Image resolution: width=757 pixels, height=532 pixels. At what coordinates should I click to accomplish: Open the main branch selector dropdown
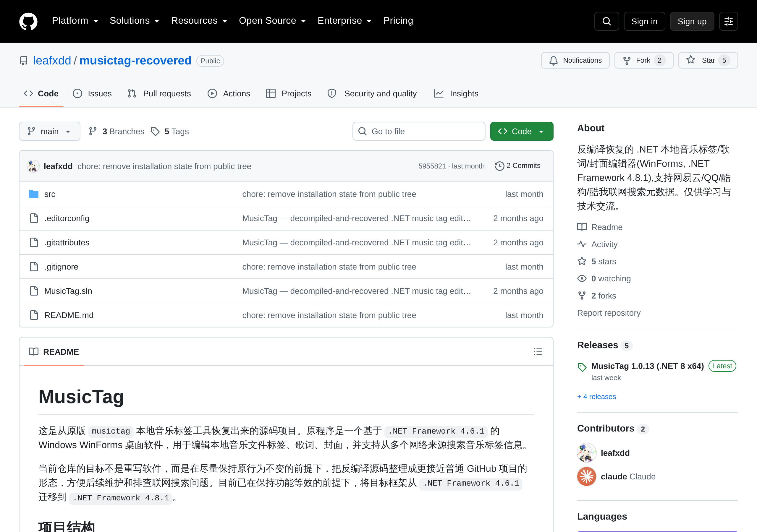[49, 132]
